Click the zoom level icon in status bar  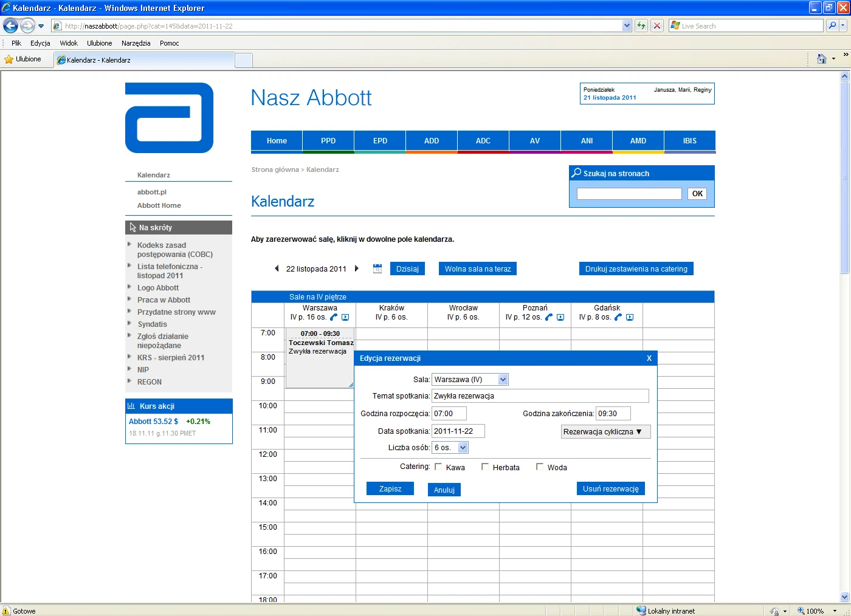[801, 611]
